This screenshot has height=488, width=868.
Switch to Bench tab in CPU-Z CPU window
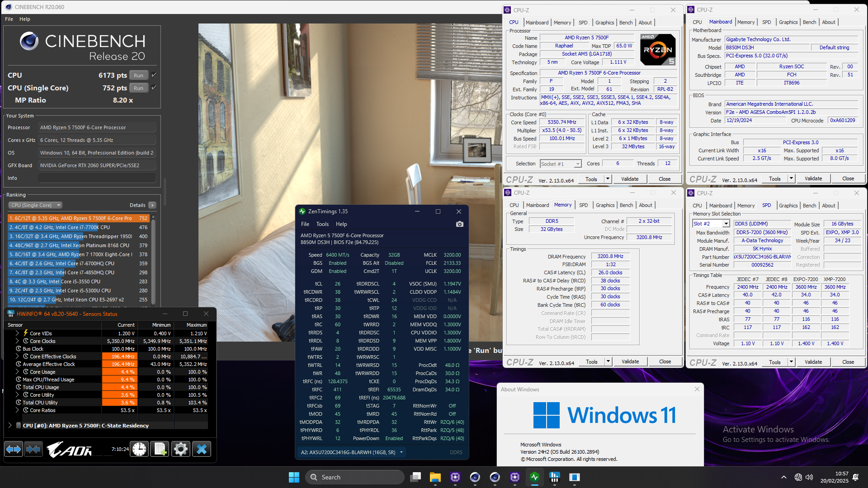[626, 23]
